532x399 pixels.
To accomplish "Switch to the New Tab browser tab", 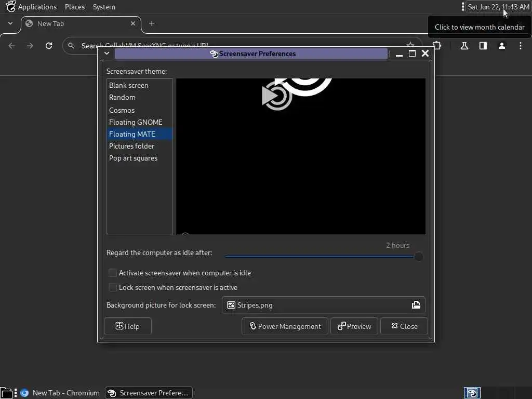I will coord(82,24).
